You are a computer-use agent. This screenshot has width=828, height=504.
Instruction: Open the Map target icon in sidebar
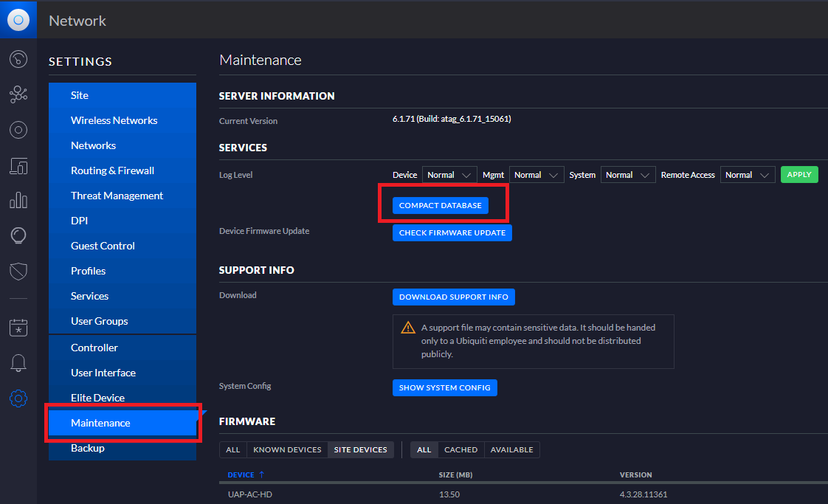tap(18, 131)
